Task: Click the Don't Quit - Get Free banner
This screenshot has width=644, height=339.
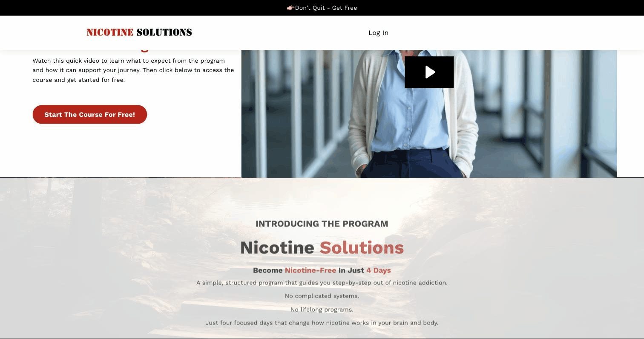Action: pos(322,8)
